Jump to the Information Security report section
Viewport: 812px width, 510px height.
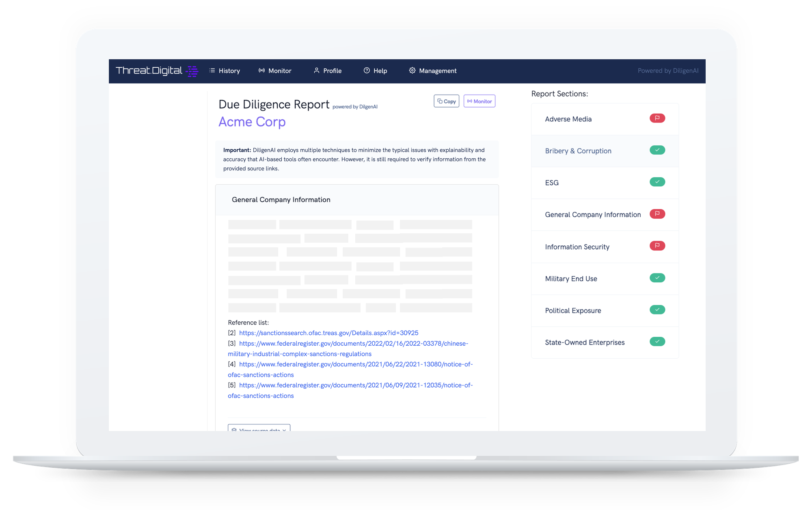(577, 247)
